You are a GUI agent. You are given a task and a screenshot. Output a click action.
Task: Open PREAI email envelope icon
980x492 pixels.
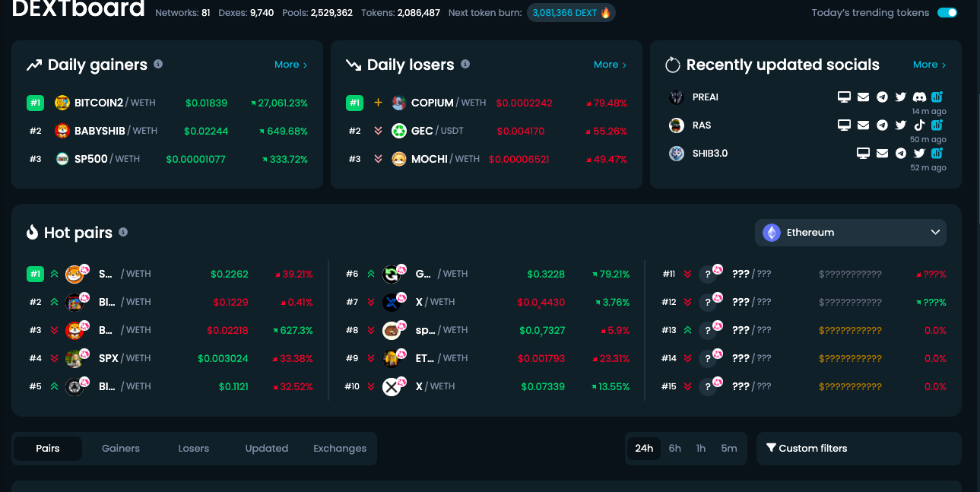(863, 97)
